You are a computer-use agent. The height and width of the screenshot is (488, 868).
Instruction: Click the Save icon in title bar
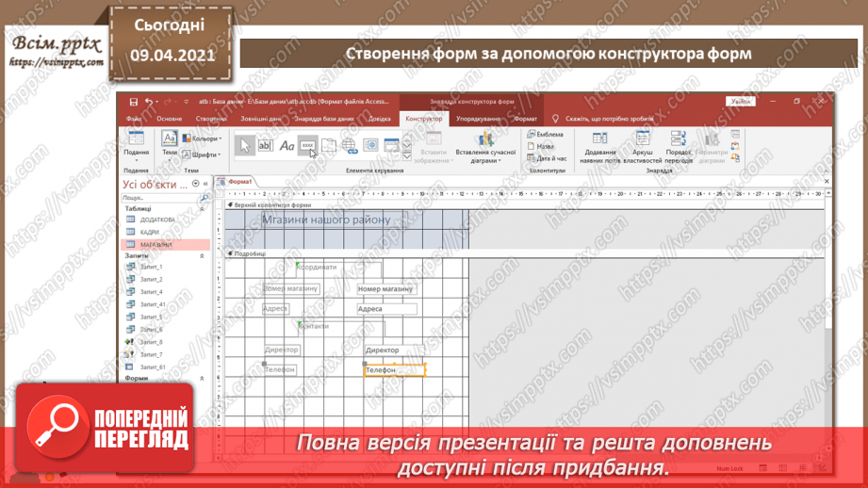(134, 102)
